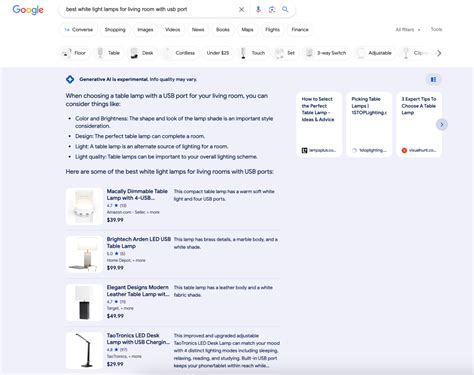Switch to News results
Image resolution: width=474 pixels, height=375 pixels.
click(198, 30)
